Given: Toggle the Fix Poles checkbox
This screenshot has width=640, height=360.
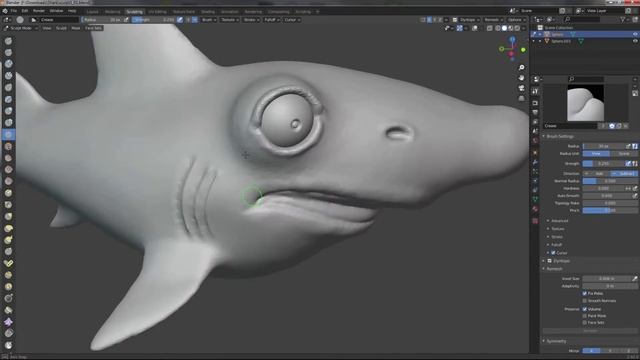Looking at the screenshot, I should click(584, 293).
